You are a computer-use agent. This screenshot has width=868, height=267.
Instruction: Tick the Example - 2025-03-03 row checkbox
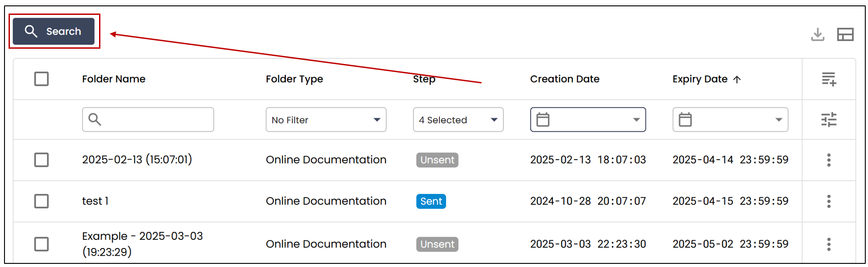click(x=41, y=244)
